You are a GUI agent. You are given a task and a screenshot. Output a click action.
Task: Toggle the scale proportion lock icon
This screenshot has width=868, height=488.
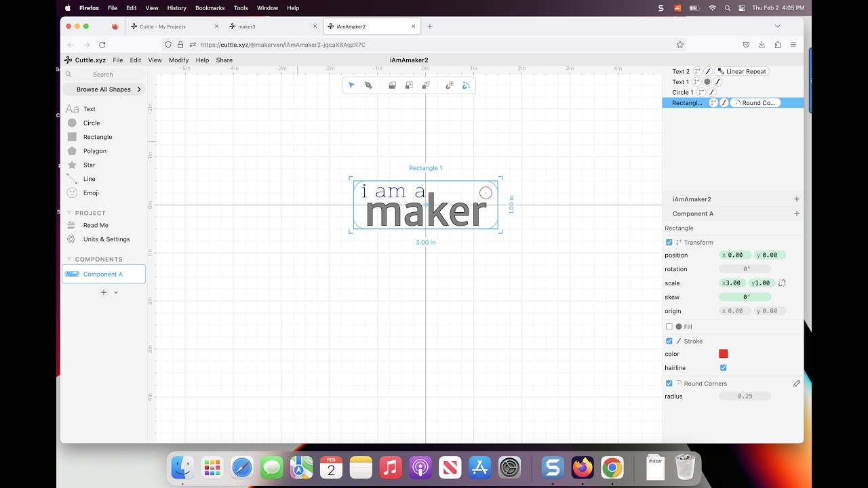pyautogui.click(x=782, y=283)
